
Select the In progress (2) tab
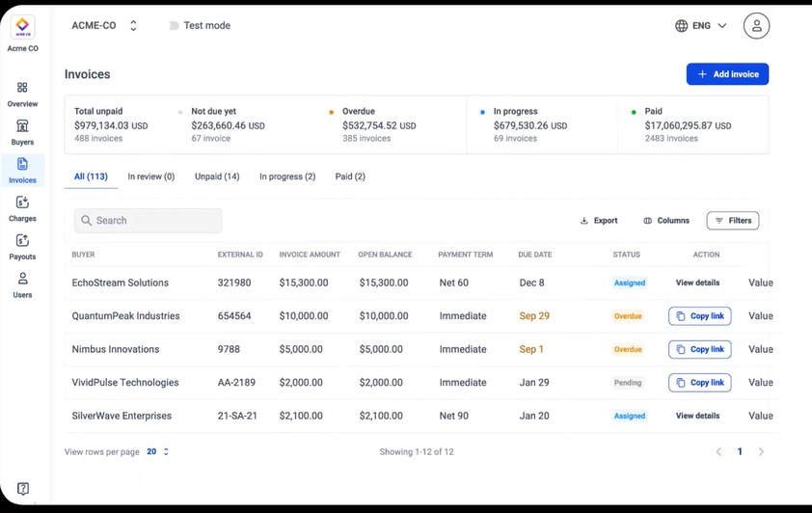pyautogui.click(x=287, y=176)
